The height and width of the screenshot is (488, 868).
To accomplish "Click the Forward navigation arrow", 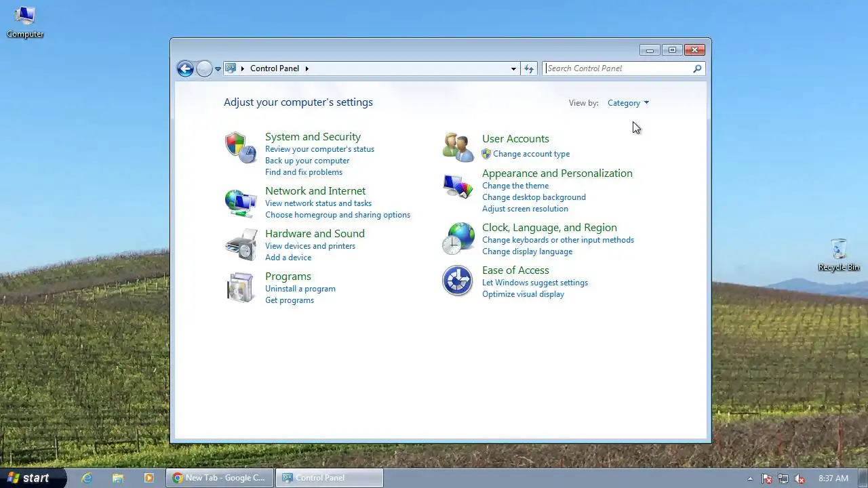I will (x=204, y=68).
